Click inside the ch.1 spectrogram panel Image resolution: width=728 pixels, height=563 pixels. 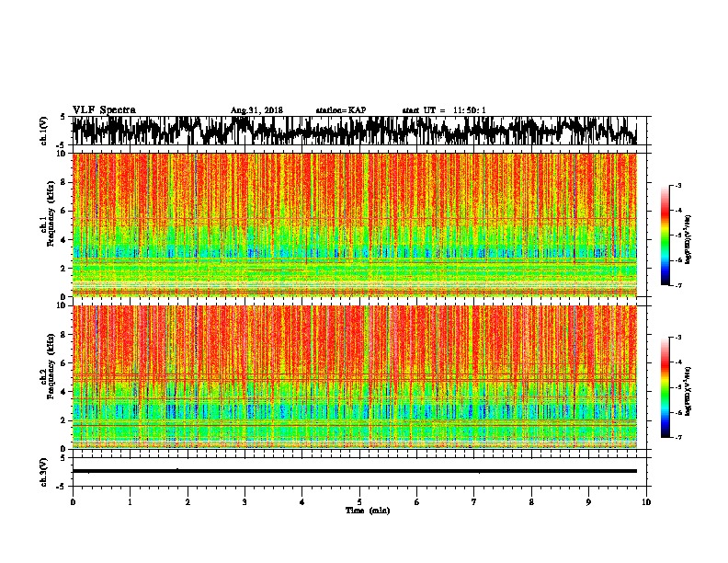pos(354,224)
